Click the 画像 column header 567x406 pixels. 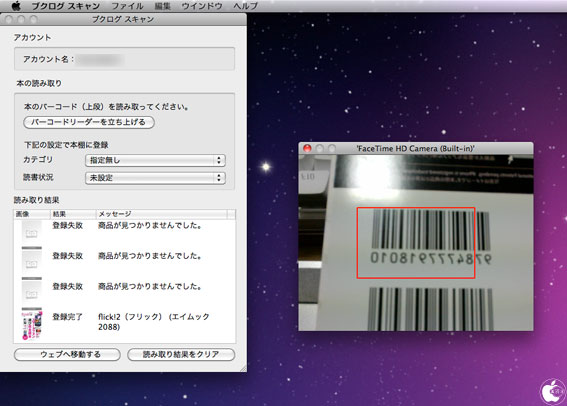pyautogui.click(x=32, y=214)
